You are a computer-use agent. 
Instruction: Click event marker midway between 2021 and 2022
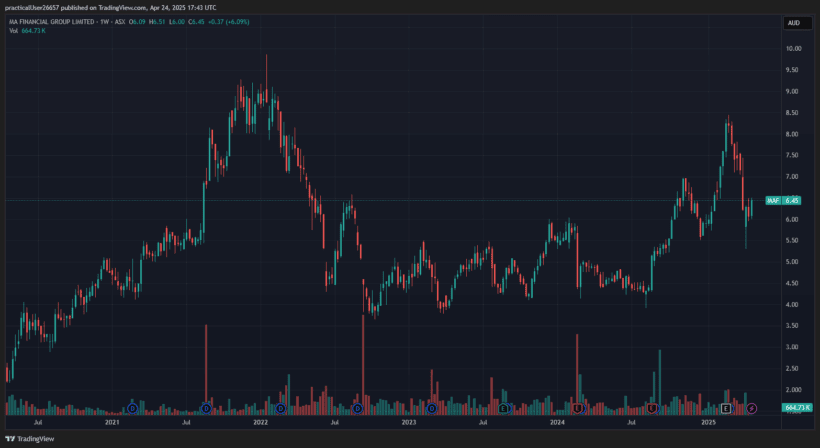(206, 408)
